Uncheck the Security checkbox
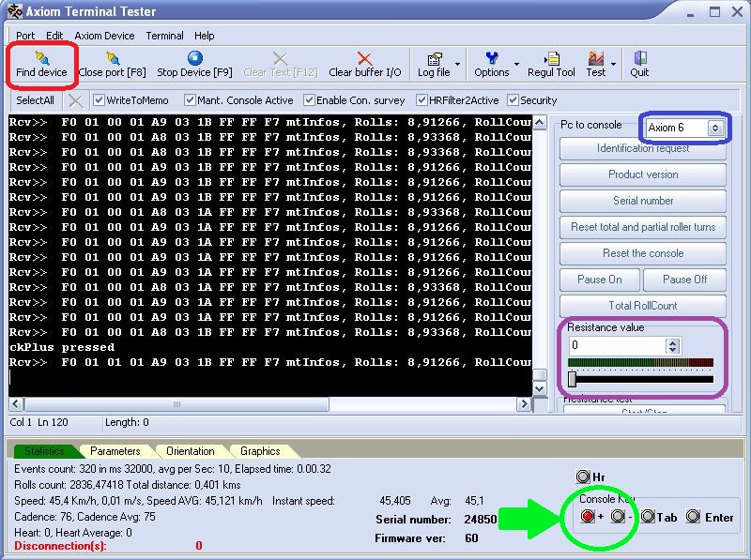The image size is (751, 560). pyautogui.click(x=513, y=100)
